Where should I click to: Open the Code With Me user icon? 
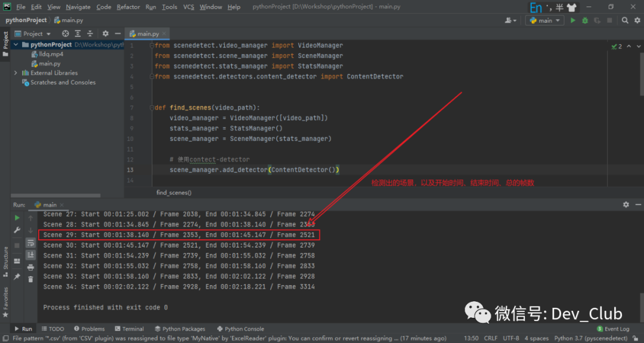coord(510,20)
